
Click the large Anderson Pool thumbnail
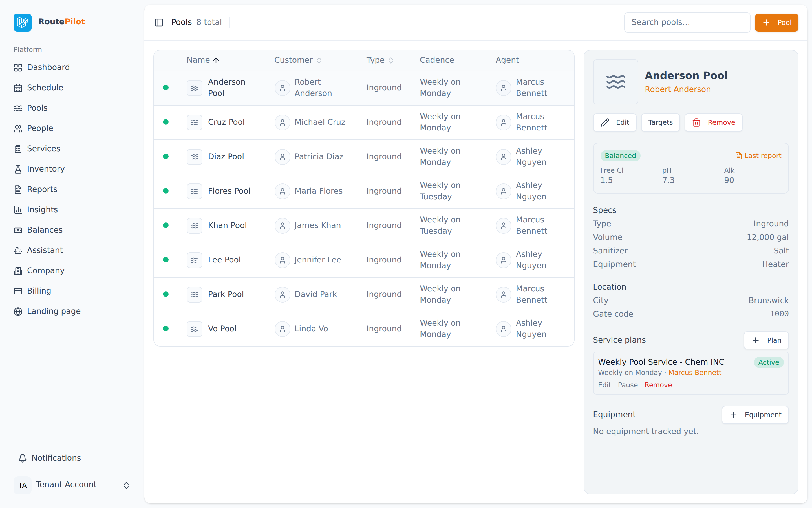616,82
